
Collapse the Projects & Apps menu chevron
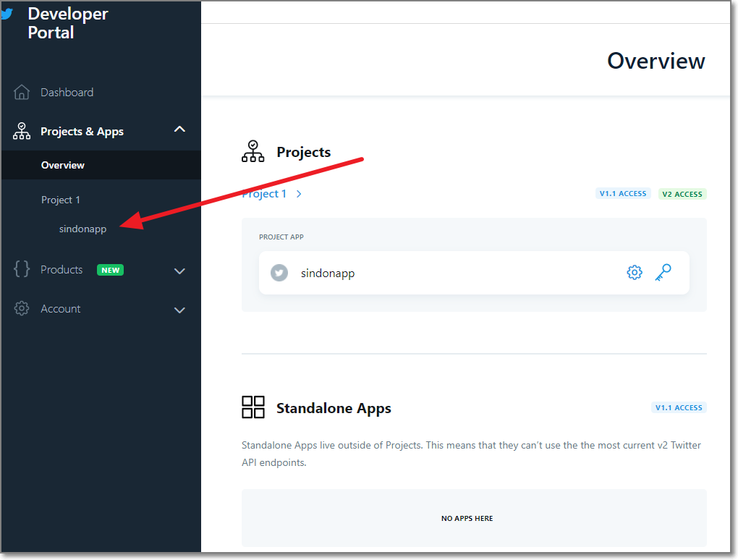coord(179,130)
